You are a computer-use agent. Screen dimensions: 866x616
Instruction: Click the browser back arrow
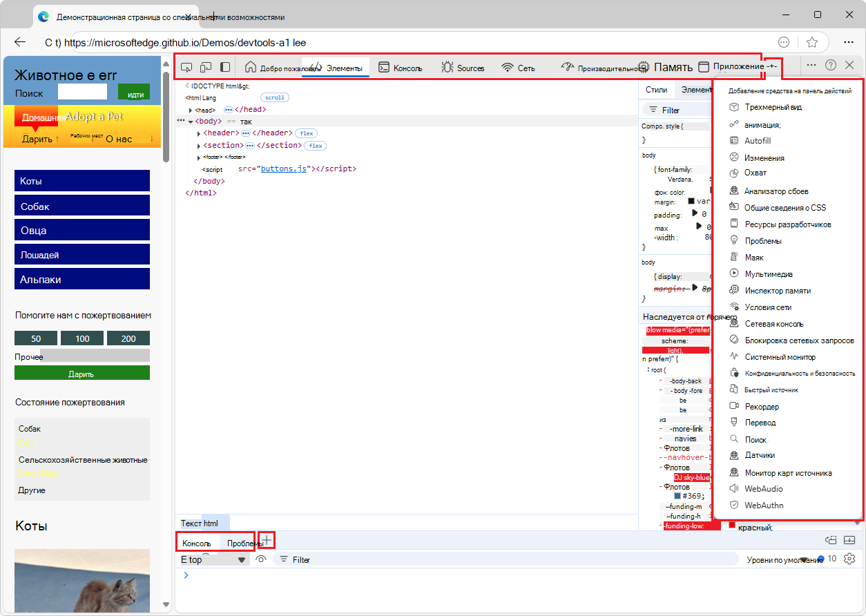[20, 41]
